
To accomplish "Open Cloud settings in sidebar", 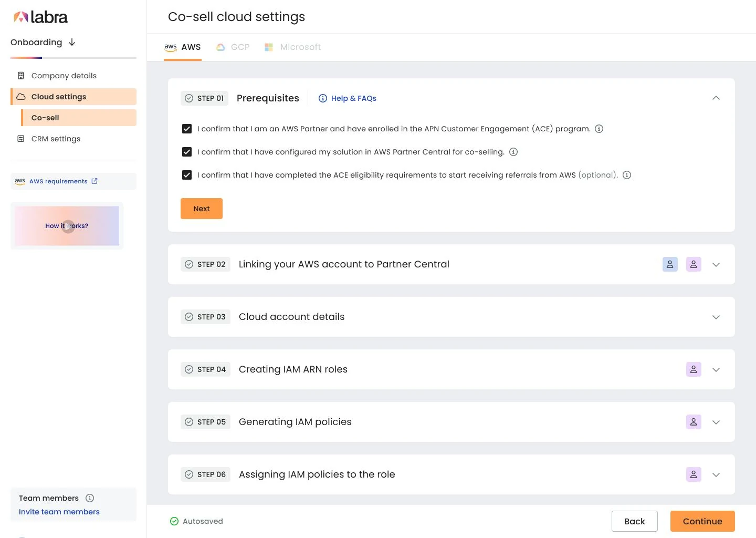I will [x=73, y=97].
